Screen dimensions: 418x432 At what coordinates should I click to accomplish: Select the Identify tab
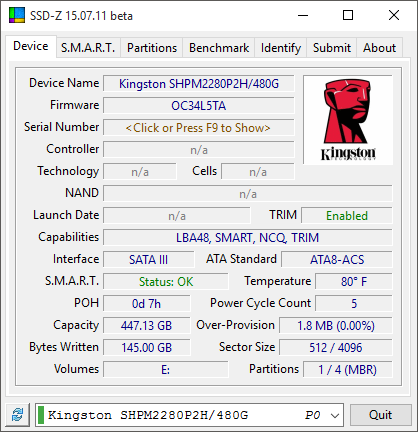pyautogui.click(x=281, y=48)
